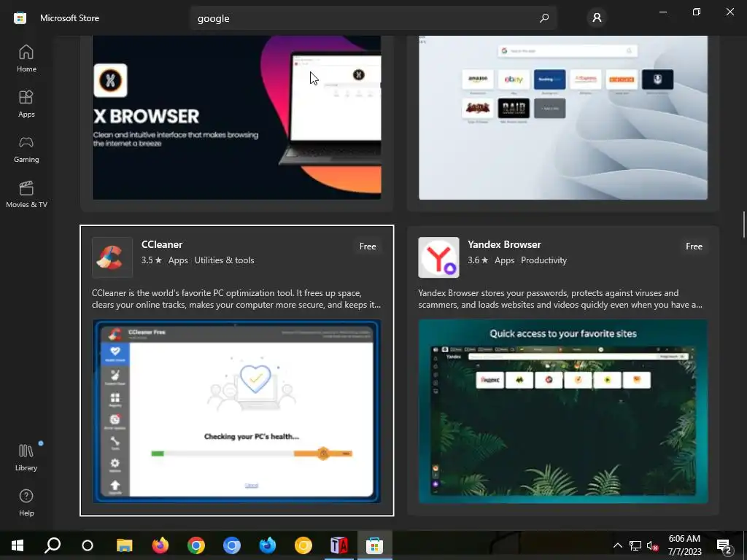Click the Utilities & tools category label

point(224,260)
